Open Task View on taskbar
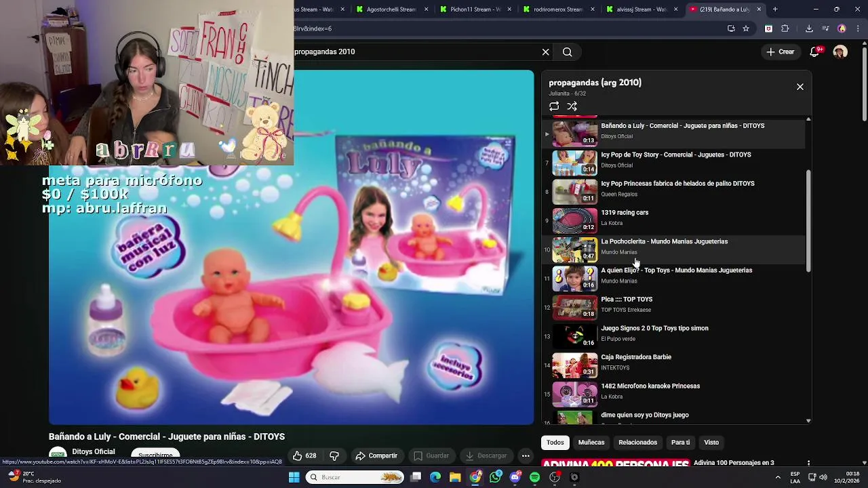The height and width of the screenshot is (488, 868). click(416, 477)
